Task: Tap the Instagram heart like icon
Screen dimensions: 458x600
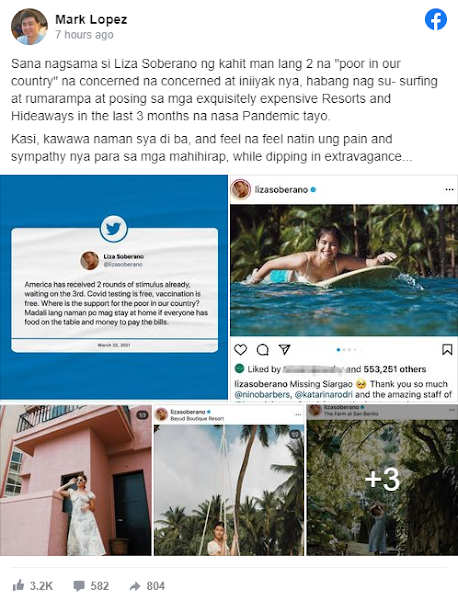Action: (240, 349)
